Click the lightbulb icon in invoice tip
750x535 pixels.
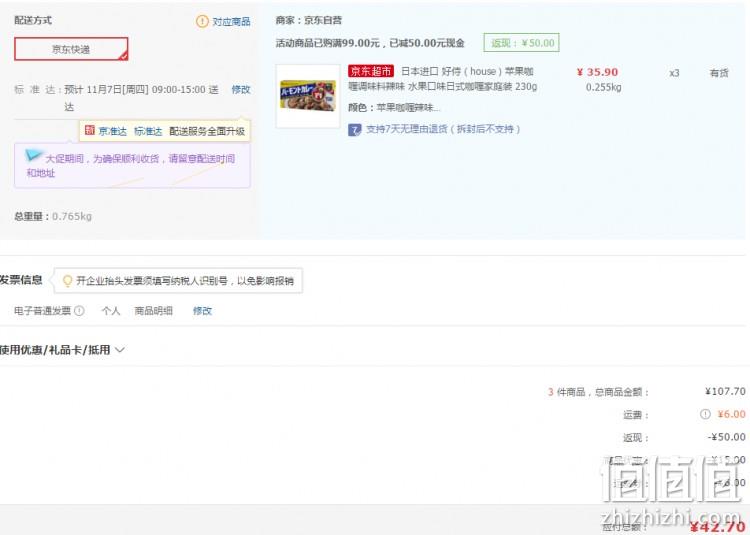coord(67,281)
